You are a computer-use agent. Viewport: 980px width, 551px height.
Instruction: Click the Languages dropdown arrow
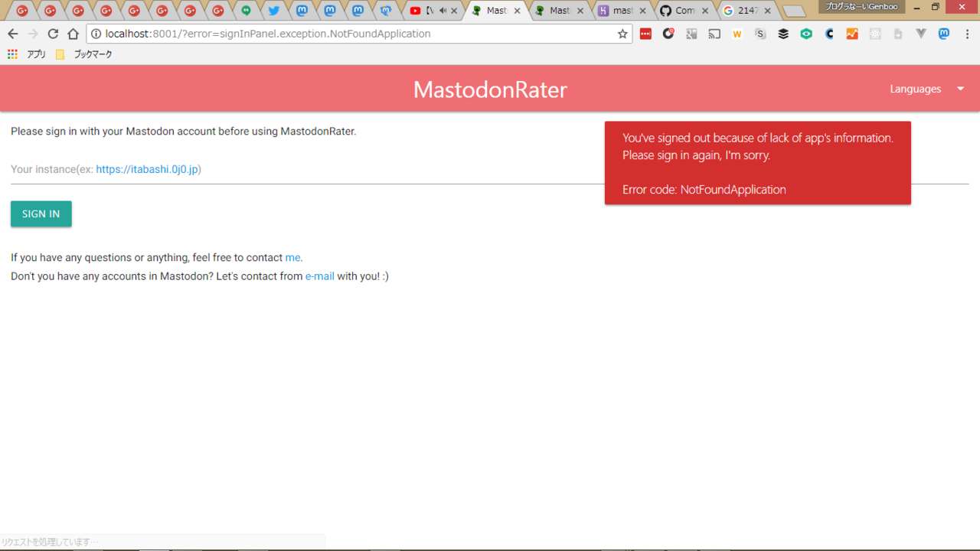[x=960, y=89]
